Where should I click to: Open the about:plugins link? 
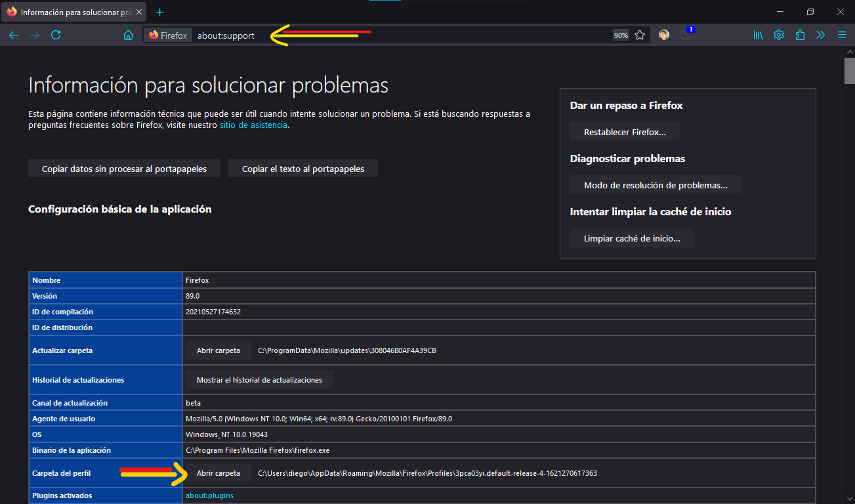[209, 495]
